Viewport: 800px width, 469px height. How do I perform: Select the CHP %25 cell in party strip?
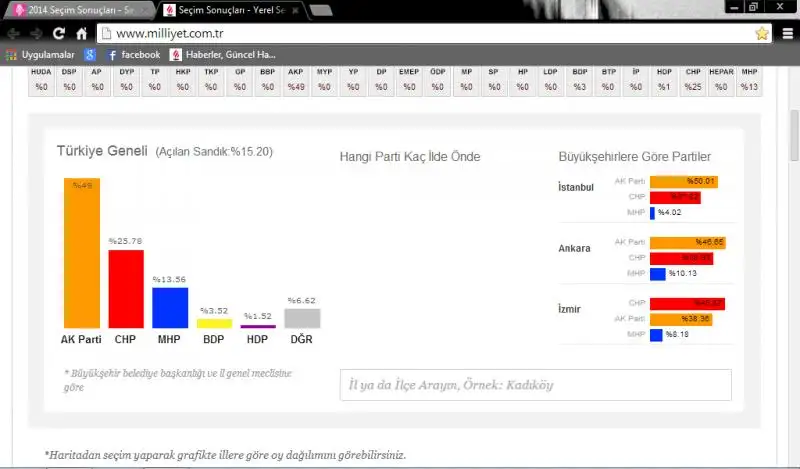pos(693,80)
